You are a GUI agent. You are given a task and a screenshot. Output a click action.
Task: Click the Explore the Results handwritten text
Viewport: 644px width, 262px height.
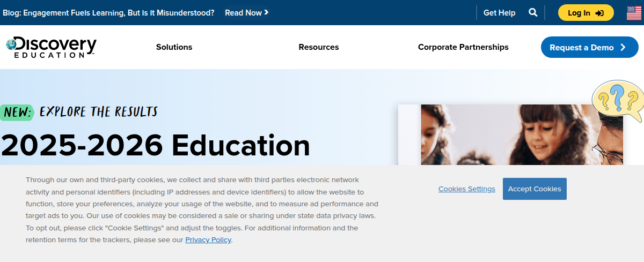point(98,111)
